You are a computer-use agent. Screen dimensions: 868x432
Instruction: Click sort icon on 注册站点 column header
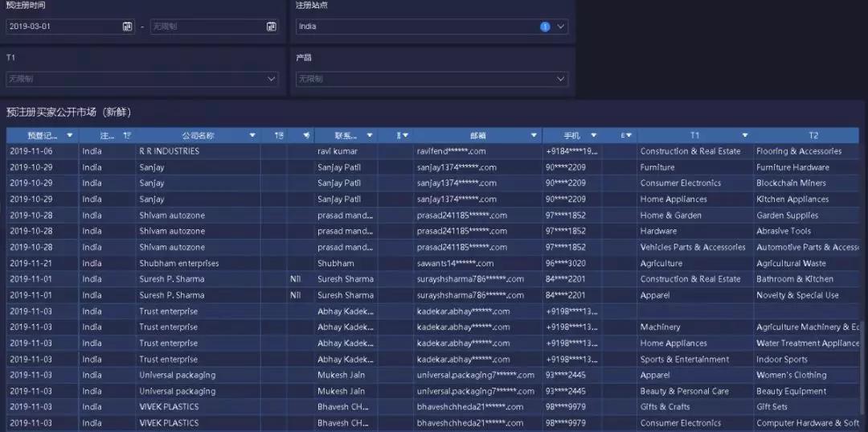click(x=127, y=136)
